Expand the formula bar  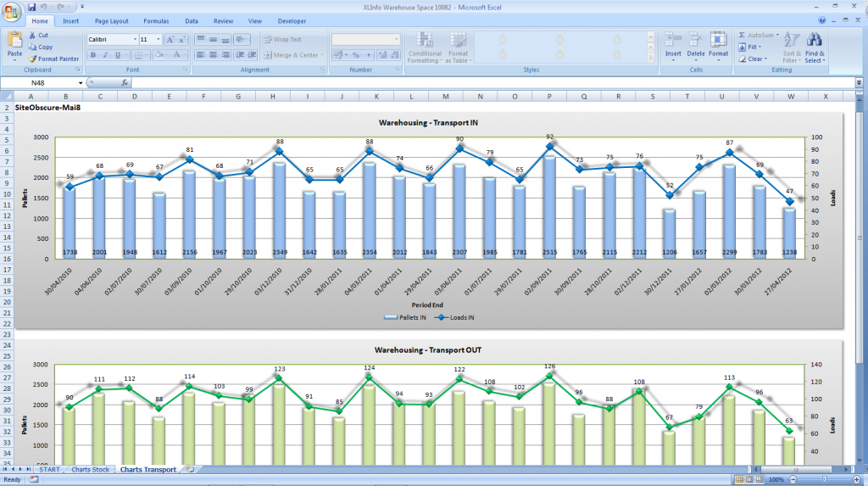click(x=859, y=83)
